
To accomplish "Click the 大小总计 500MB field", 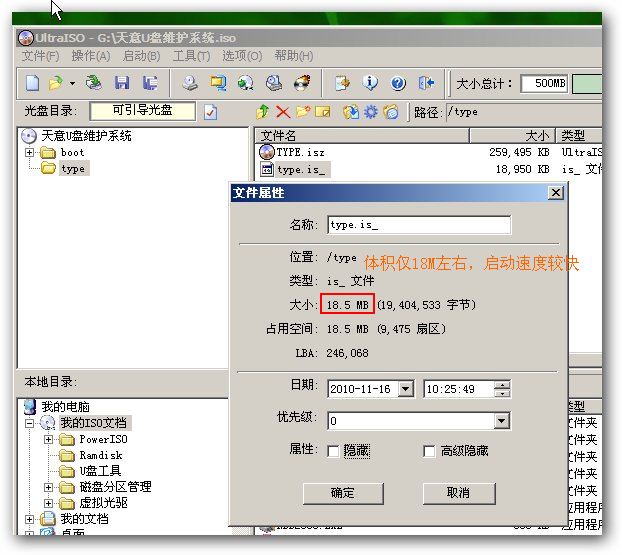I will tap(544, 83).
